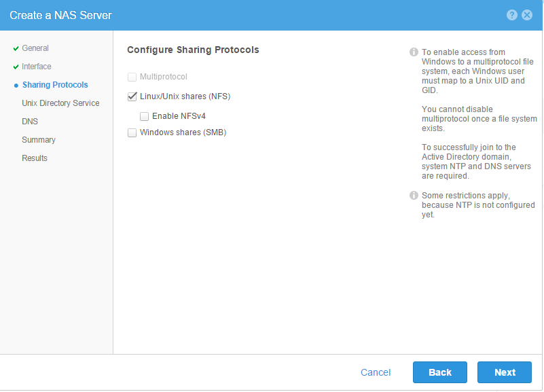Toggle the Multiprotocol checkbox
The width and height of the screenshot is (544, 392).
click(132, 77)
